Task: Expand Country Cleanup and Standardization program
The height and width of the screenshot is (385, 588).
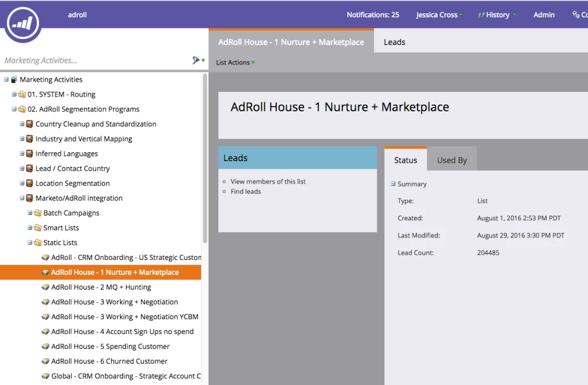Action: [22, 124]
